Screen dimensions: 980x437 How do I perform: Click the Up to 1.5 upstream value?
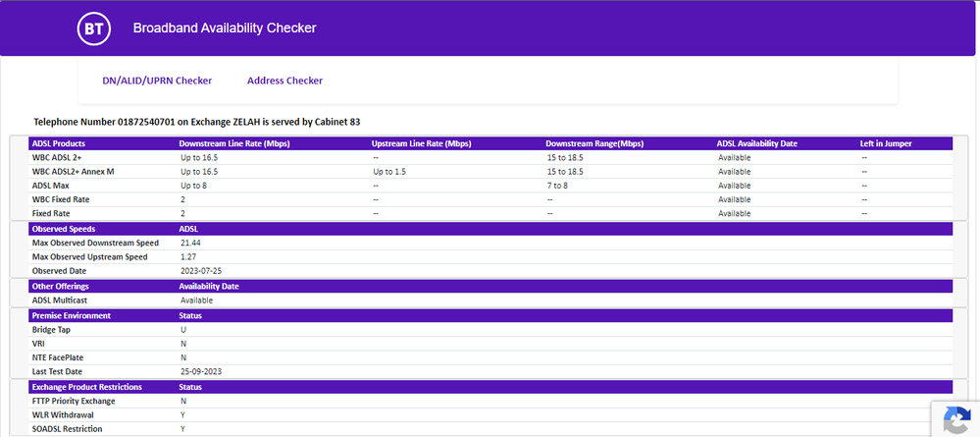click(x=389, y=172)
